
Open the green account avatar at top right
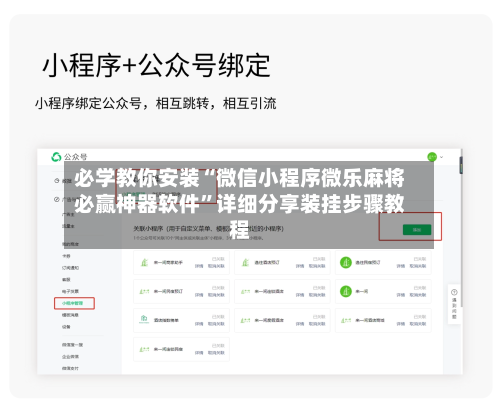click(x=432, y=157)
